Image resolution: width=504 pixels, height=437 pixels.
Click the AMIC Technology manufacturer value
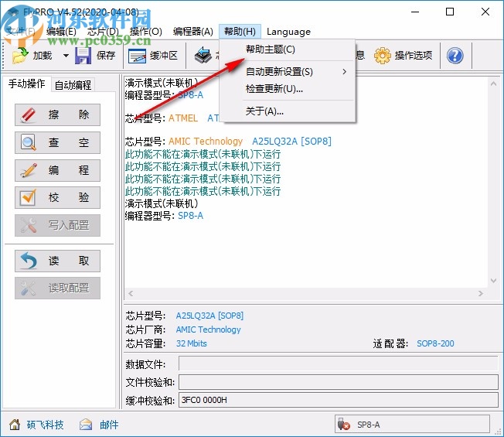[208, 329]
